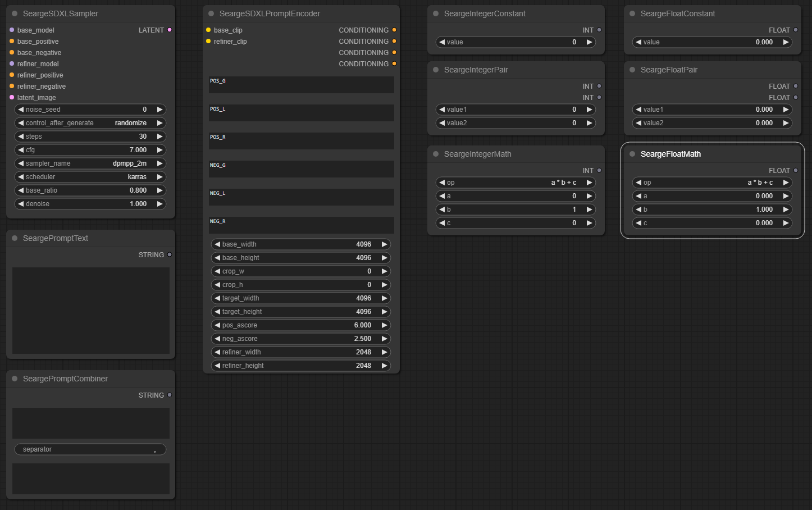Decrease the cfg value with left arrow
This screenshot has width=812, height=510.
pyautogui.click(x=21, y=150)
